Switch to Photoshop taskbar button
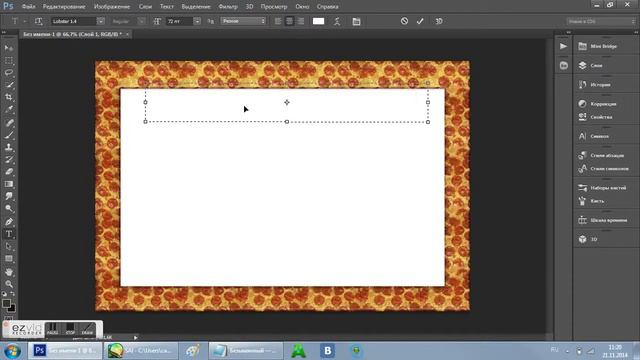Screen dimensions: 640x360 point(64,351)
